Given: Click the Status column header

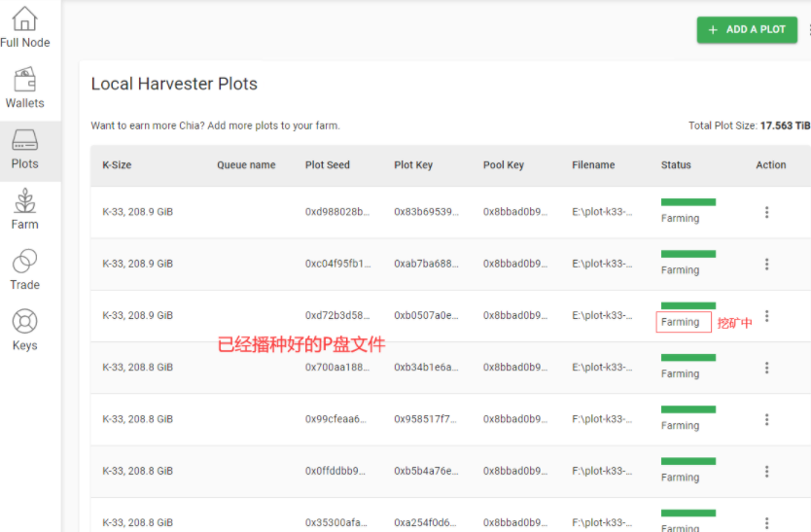Looking at the screenshot, I should (x=676, y=165).
